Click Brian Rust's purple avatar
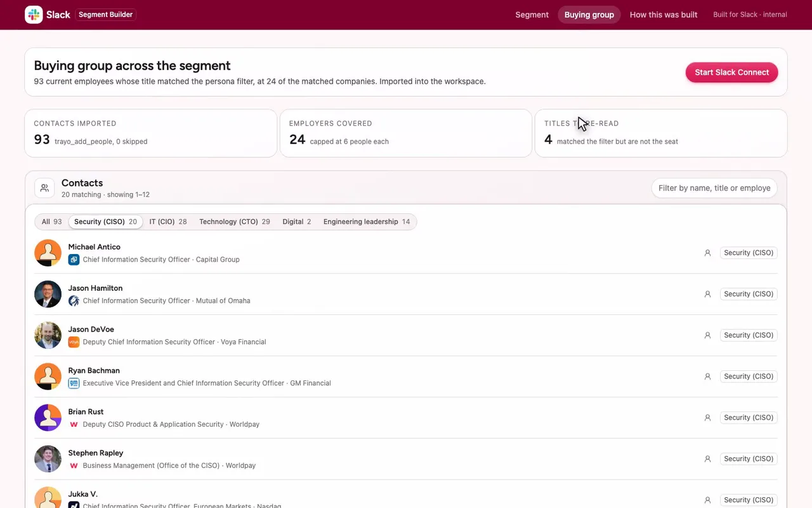Image resolution: width=812 pixels, height=508 pixels. pos(48,418)
